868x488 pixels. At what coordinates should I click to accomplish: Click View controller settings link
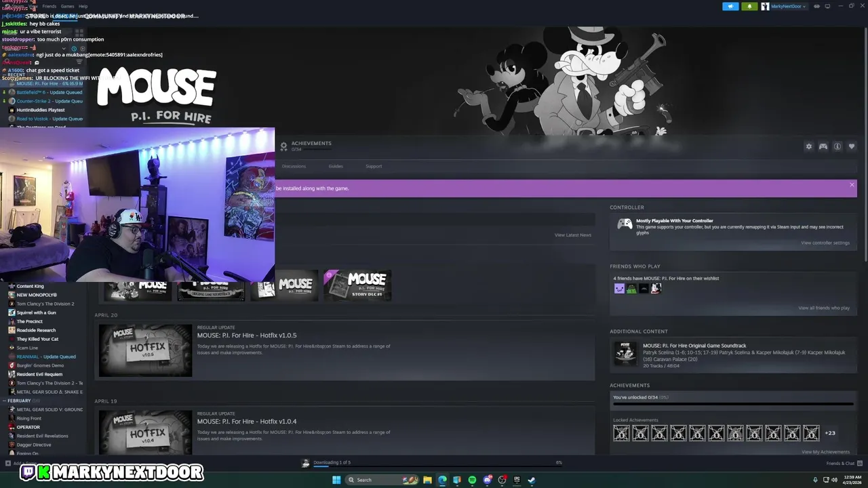[825, 243]
